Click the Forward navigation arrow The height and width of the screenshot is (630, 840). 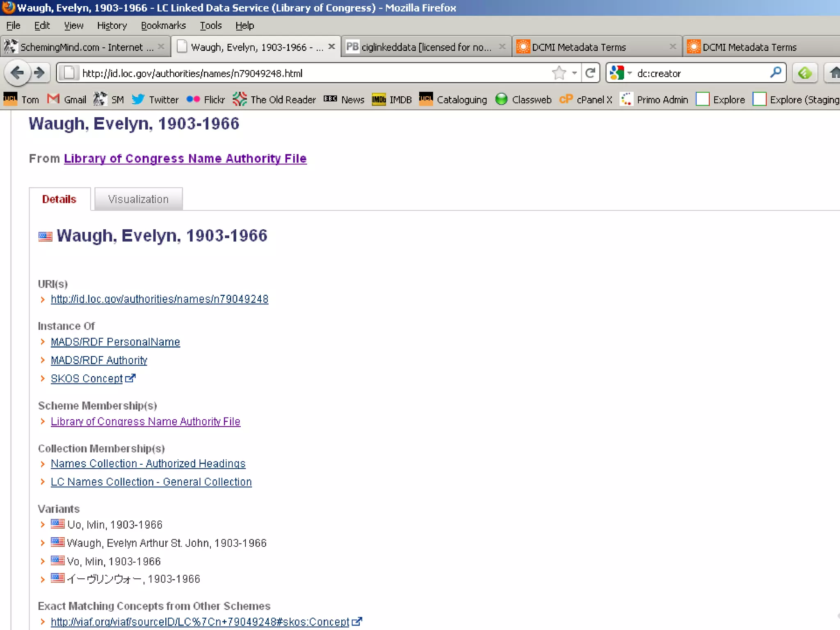40,73
